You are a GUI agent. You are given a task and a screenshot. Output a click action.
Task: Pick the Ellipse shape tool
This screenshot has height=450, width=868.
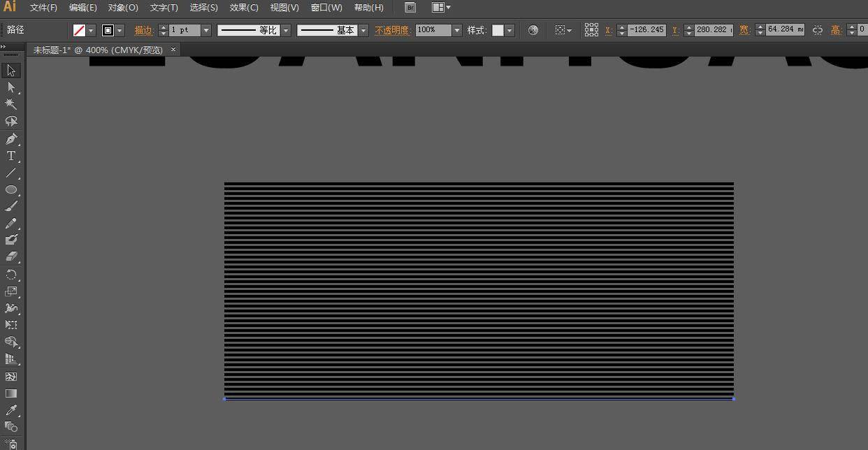(11, 190)
